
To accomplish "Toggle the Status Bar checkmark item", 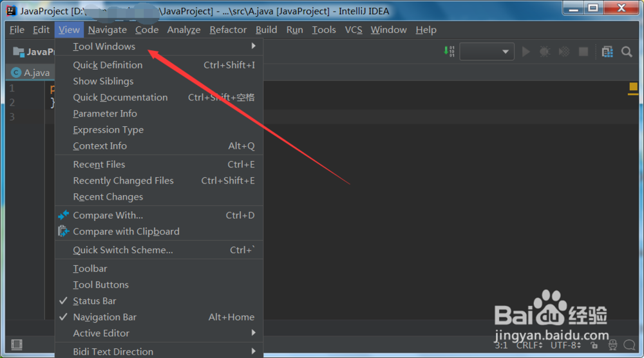I will point(159,301).
